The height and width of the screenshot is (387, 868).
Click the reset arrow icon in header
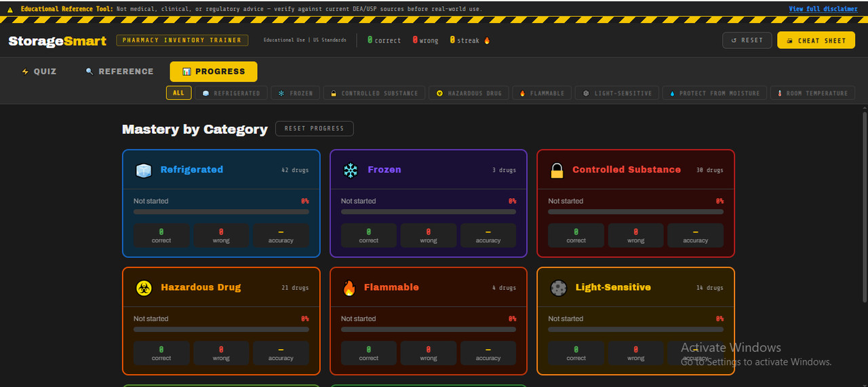[x=734, y=41]
